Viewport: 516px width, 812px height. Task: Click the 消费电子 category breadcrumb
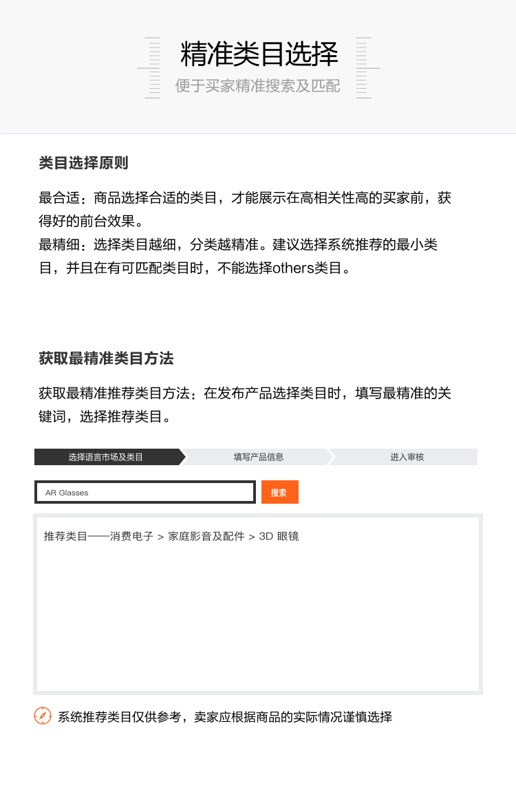(x=131, y=537)
